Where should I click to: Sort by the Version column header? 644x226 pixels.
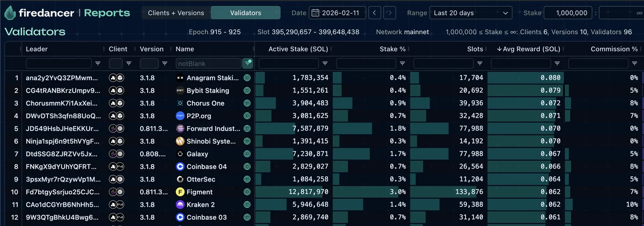[x=151, y=49]
